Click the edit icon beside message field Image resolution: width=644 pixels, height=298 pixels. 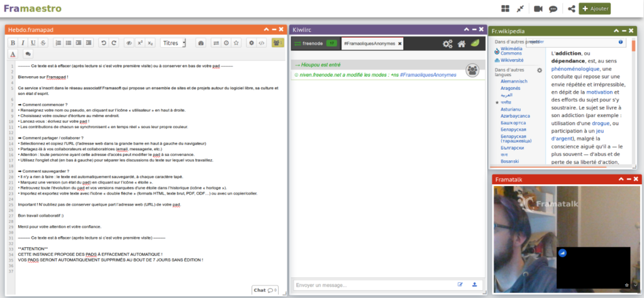460,284
